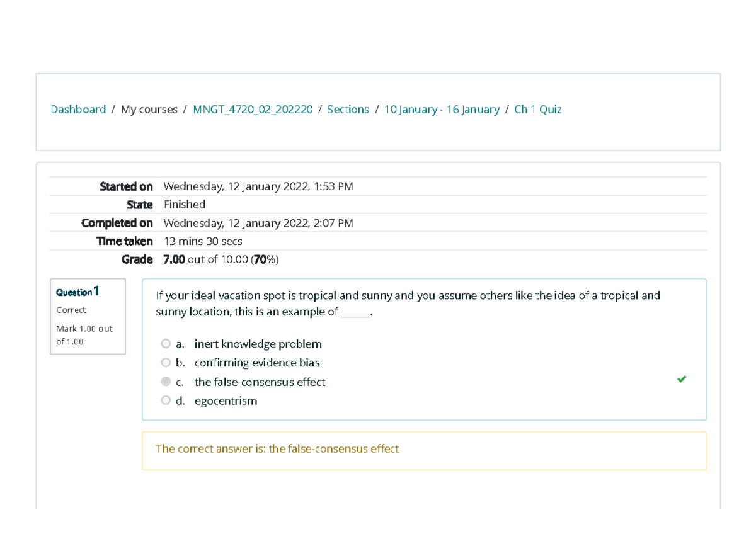Click the State Finished label
This screenshot has height=534, width=756.
pos(184,204)
